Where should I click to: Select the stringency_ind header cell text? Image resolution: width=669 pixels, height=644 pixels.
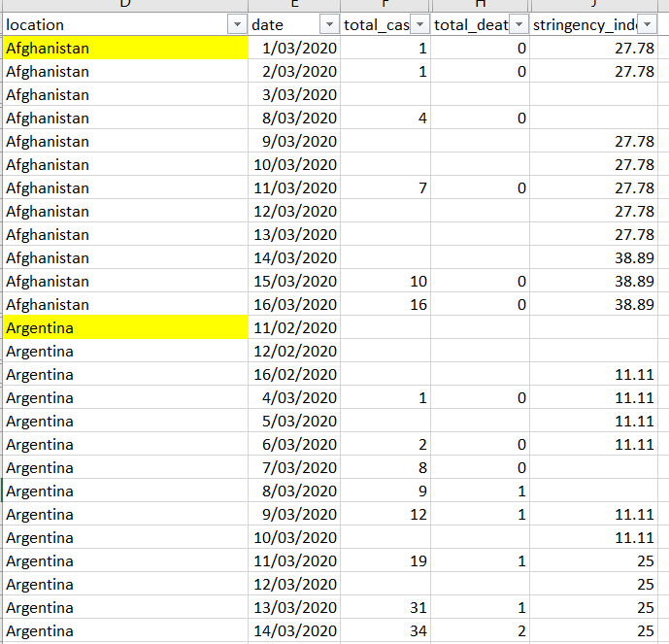click(x=585, y=25)
